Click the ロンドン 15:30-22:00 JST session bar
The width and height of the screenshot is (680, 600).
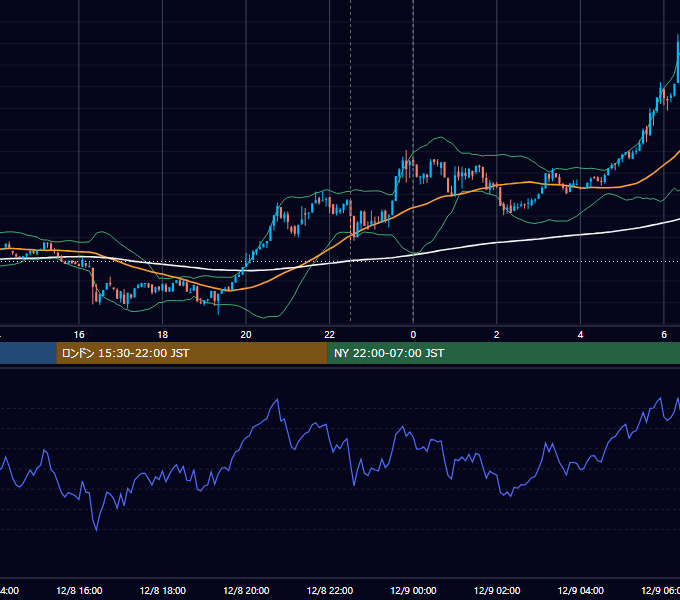point(192,353)
